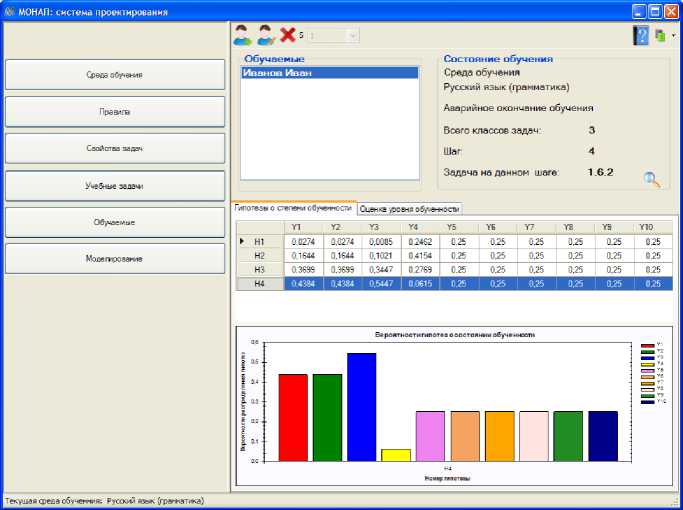Click the blue Y3 bar in chart
Viewport: 683px width, 510px height.
[362, 407]
